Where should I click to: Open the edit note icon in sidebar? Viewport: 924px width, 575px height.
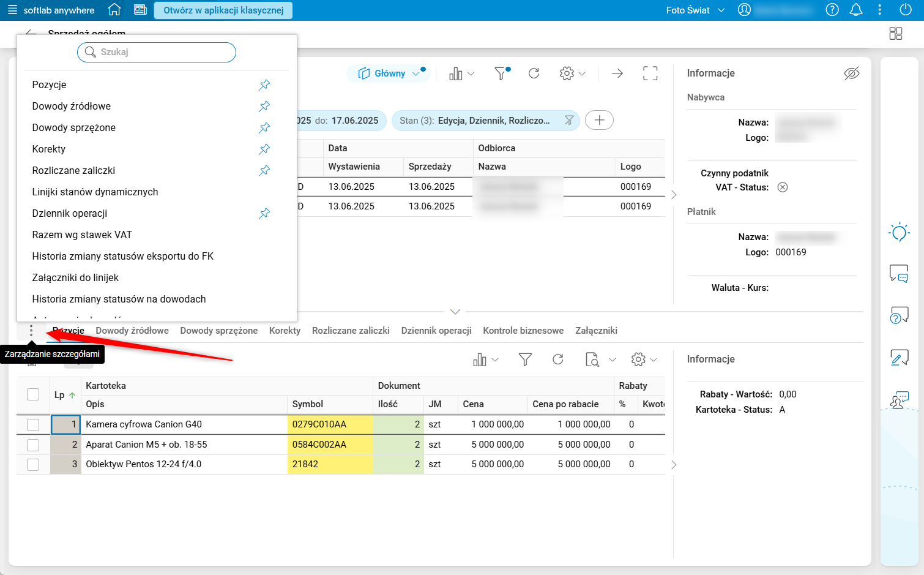pyautogui.click(x=899, y=357)
